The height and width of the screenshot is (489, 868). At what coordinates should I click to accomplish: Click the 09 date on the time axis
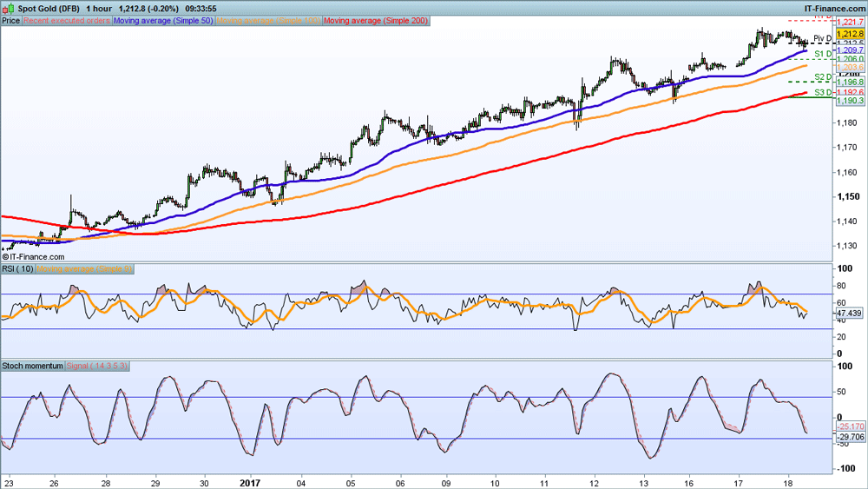pyautogui.click(x=445, y=483)
